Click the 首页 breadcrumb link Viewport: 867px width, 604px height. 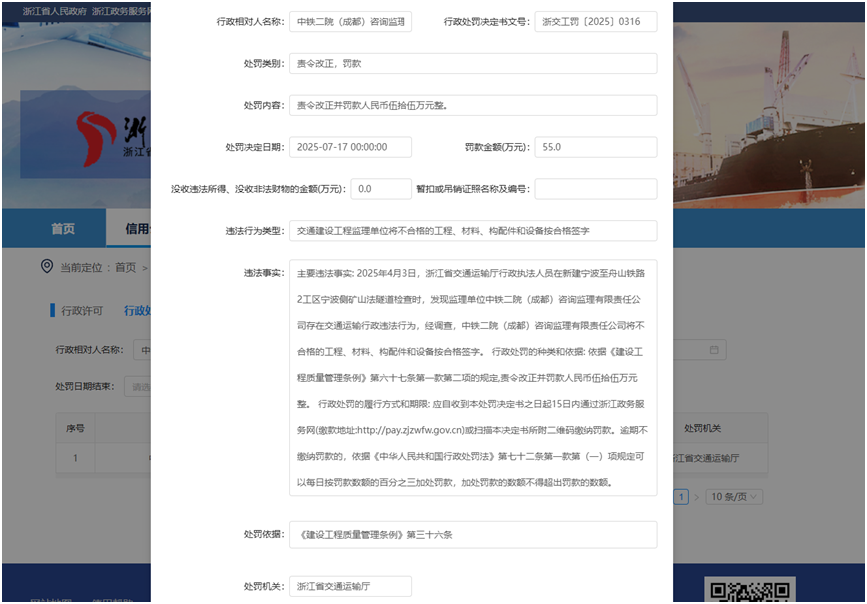pyautogui.click(x=126, y=268)
